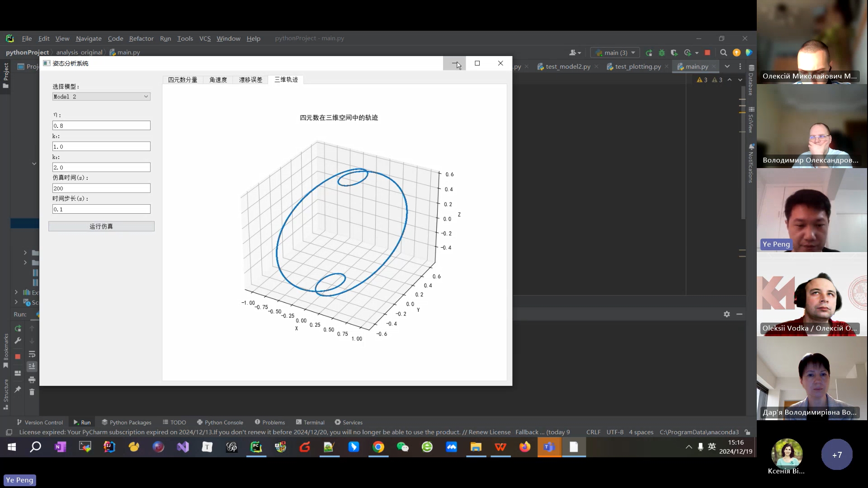Click the print icon in Run panel

point(32,380)
